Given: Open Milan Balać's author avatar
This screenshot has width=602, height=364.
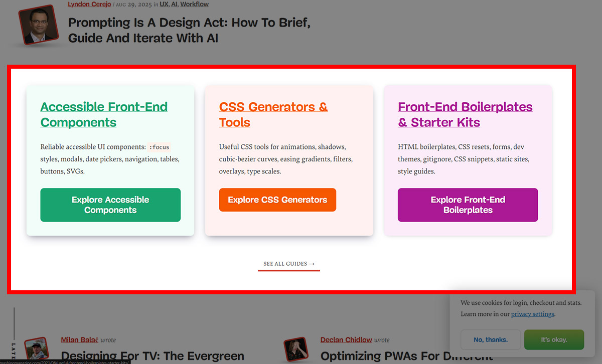Looking at the screenshot, I should (37, 349).
